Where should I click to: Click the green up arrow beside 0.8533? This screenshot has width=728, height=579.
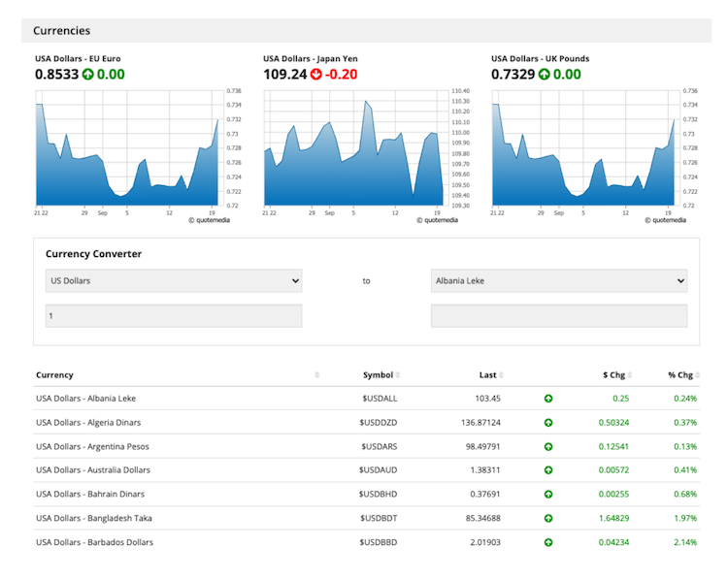pos(88,74)
